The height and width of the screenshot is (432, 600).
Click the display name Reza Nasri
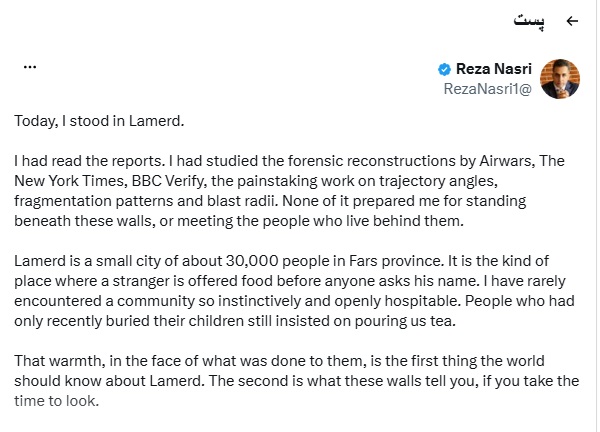click(494, 69)
